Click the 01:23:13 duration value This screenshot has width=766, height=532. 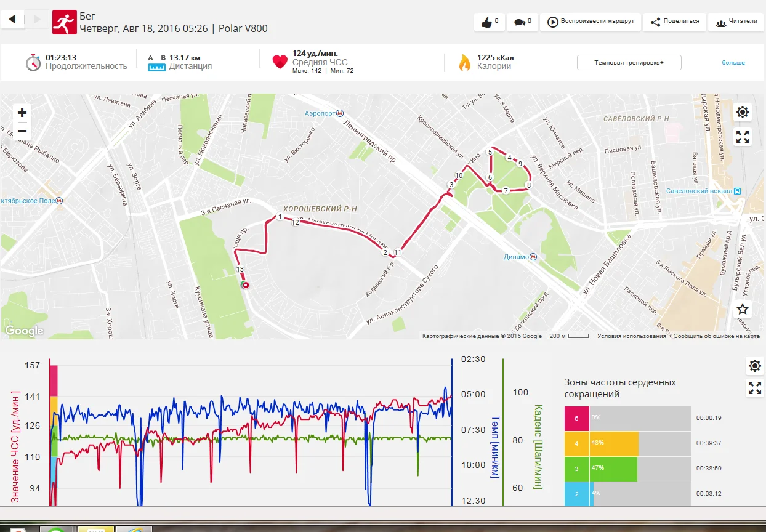point(61,58)
